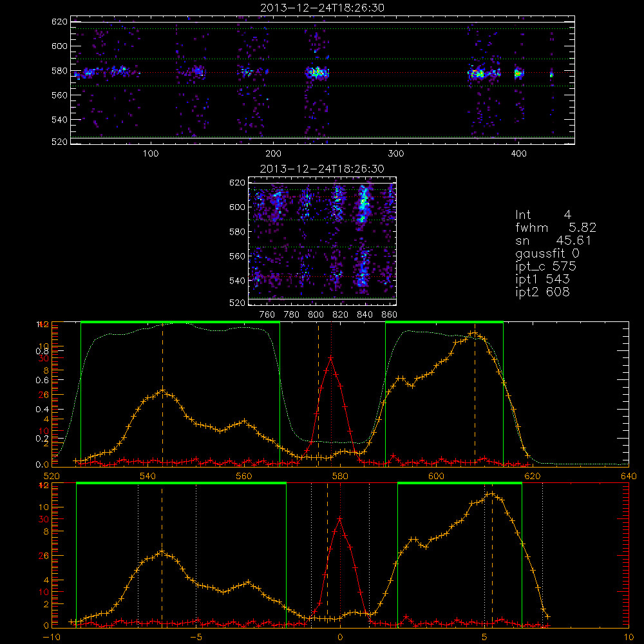Select the 'gaussfit 0' readout line

tap(547, 253)
